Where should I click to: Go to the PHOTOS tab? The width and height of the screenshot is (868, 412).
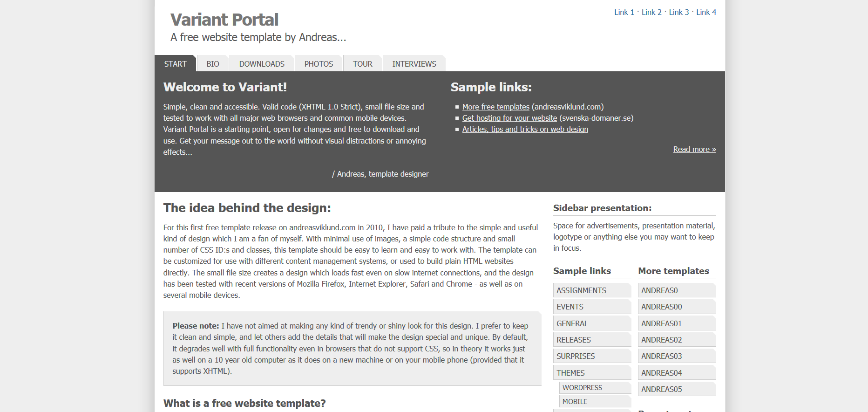(319, 64)
